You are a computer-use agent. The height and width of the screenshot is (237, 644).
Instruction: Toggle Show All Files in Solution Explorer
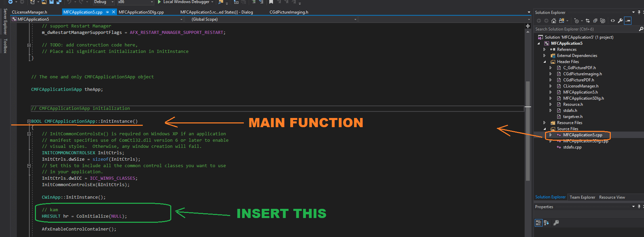603,21
